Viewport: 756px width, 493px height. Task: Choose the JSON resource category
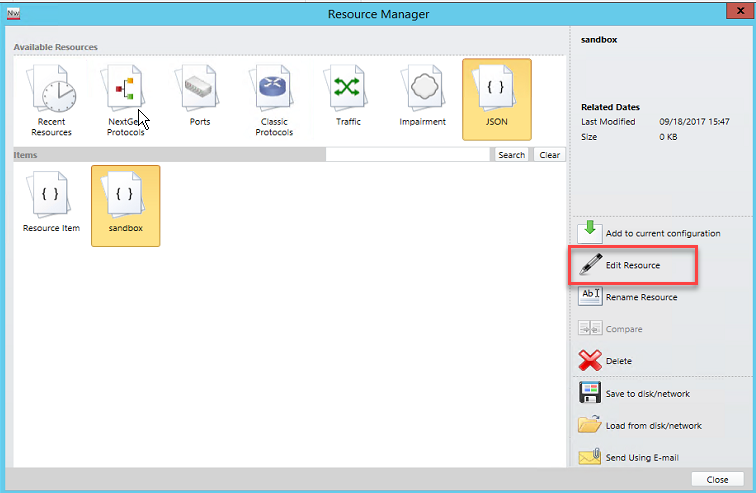pos(497,98)
